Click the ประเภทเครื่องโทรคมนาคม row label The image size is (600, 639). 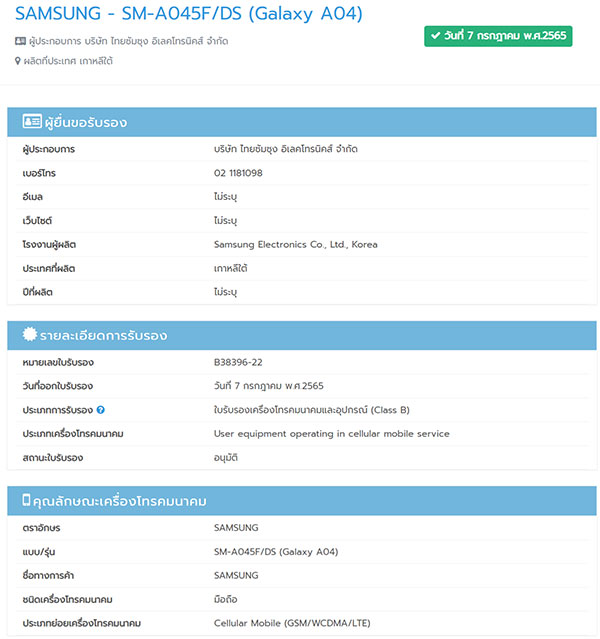73,434
